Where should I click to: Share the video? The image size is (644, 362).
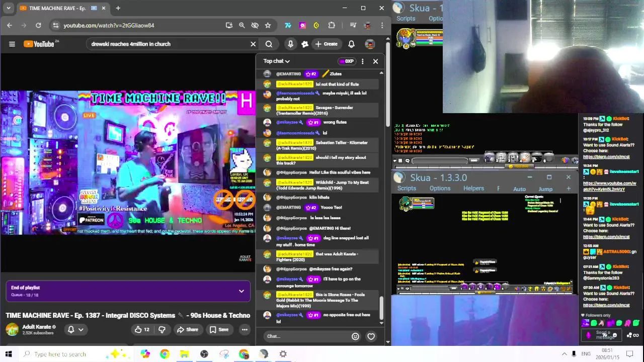pyautogui.click(x=187, y=330)
